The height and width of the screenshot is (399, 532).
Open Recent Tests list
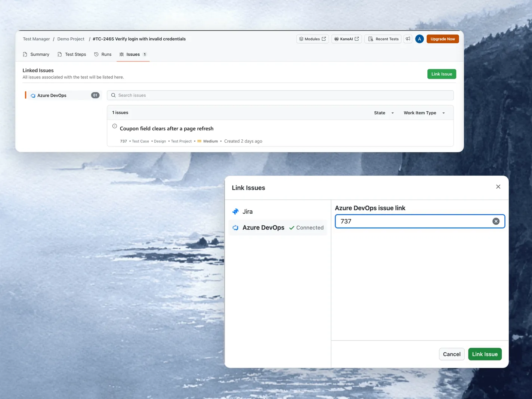tap(383, 39)
